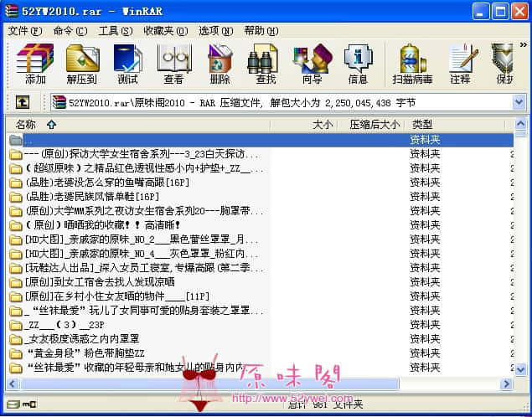
Task: Open the 选项(N) menu
Action: pos(216,31)
